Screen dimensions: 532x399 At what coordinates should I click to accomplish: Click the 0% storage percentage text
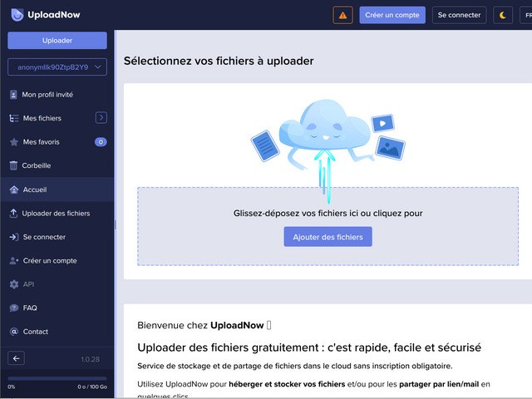click(11, 387)
